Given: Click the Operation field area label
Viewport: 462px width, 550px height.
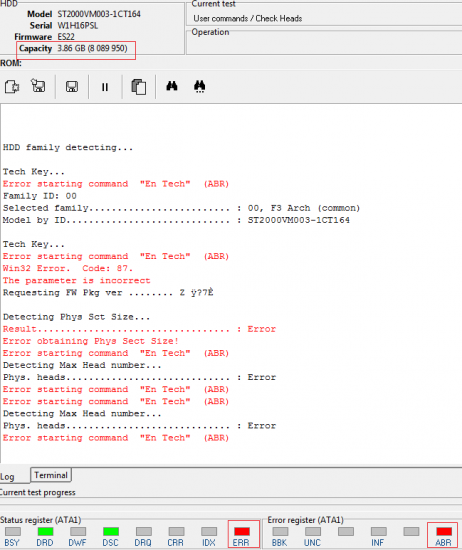Looking at the screenshot, I should [210, 32].
